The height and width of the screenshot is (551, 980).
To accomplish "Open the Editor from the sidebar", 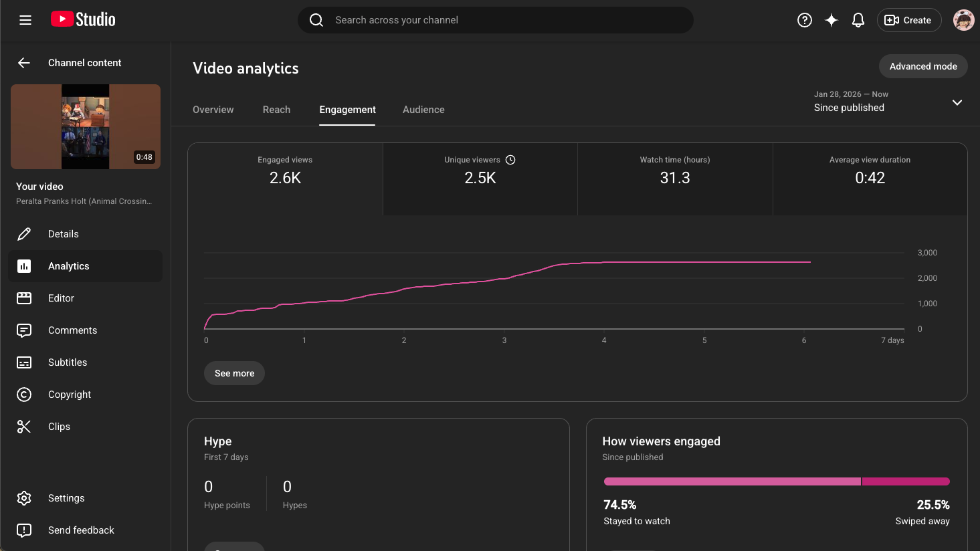I will point(24,298).
